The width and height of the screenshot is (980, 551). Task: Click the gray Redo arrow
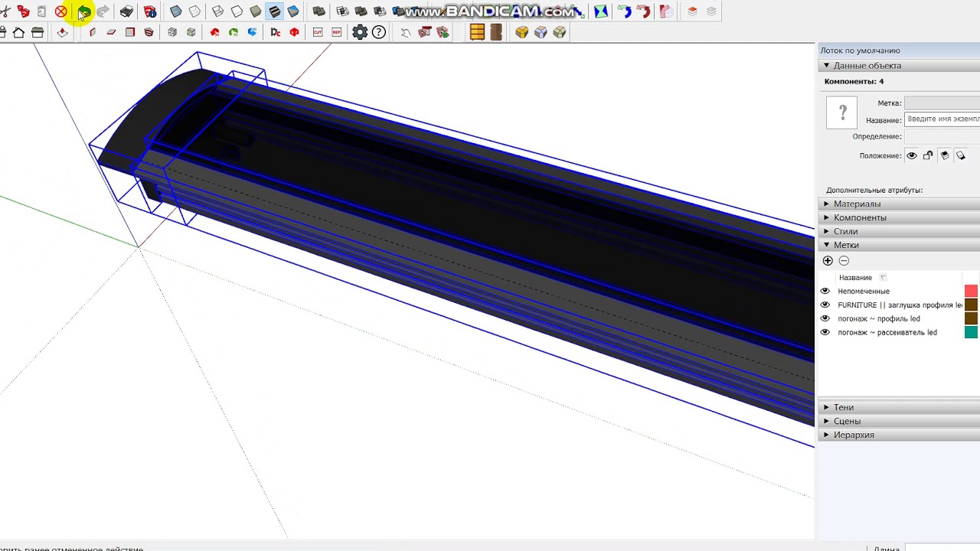coord(103,11)
